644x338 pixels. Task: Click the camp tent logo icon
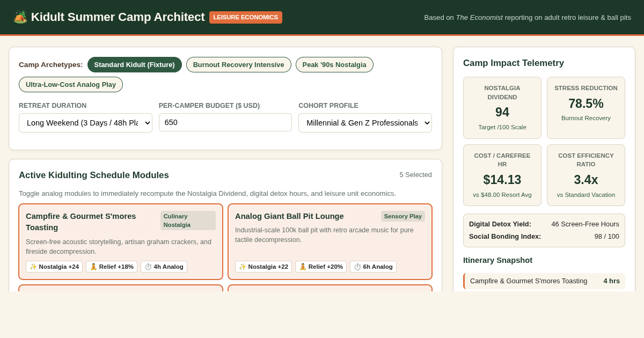pos(20,17)
